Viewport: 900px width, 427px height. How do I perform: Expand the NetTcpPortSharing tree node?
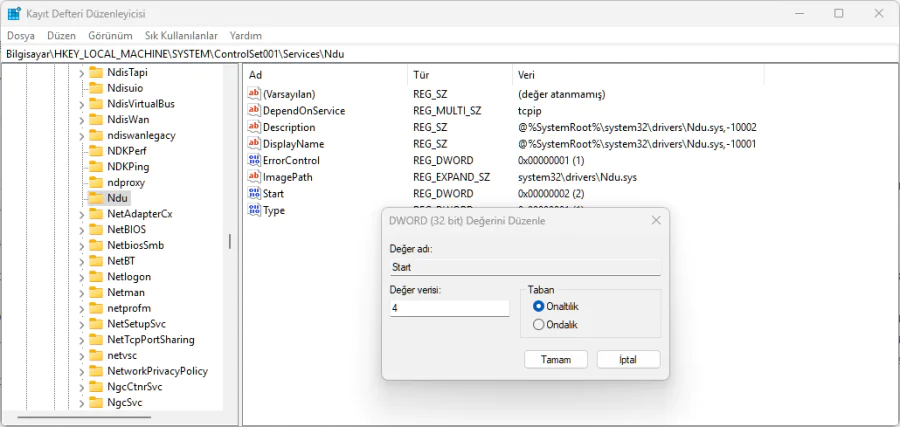click(81, 339)
